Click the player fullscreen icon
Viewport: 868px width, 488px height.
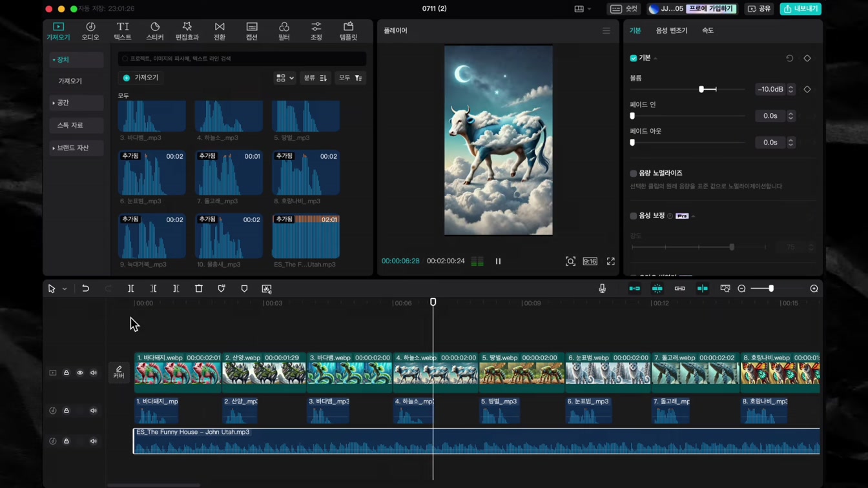[610, 261]
